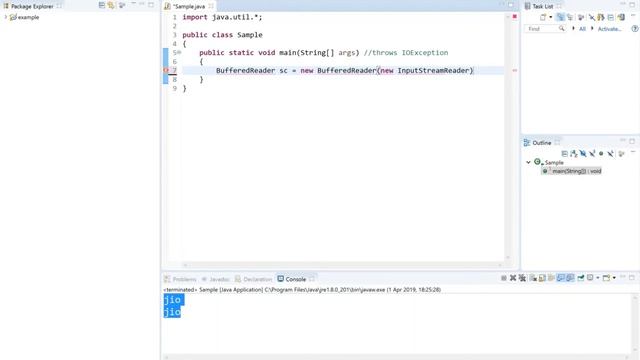This screenshot has width=640, height=360.
Task: Expand the example project node
Action: click(x=6, y=17)
